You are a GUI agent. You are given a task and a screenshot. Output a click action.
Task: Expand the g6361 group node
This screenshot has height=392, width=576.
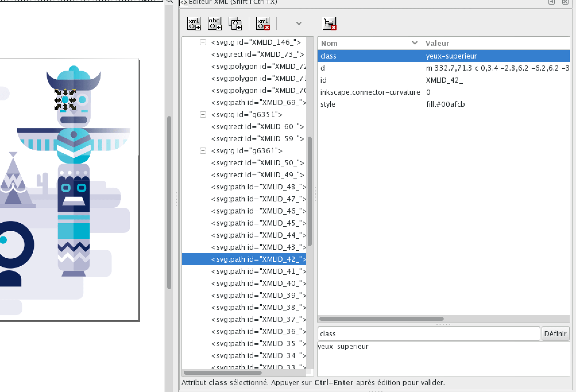(x=203, y=151)
